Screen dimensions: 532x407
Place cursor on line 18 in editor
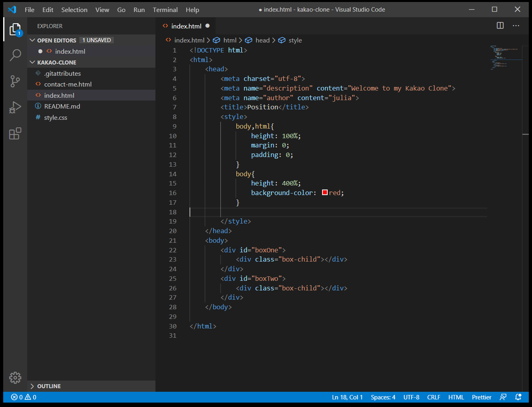pos(339,212)
